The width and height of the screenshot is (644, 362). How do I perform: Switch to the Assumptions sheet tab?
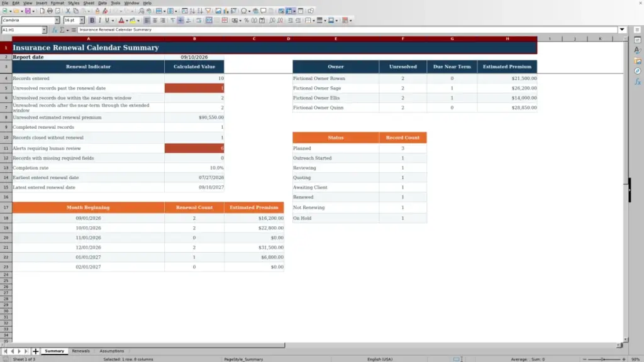[112, 351]
